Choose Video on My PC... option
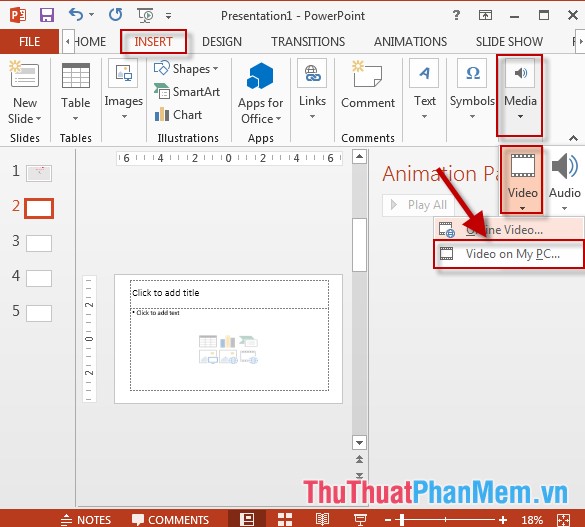585x527 pixels. tap(509, 254)
